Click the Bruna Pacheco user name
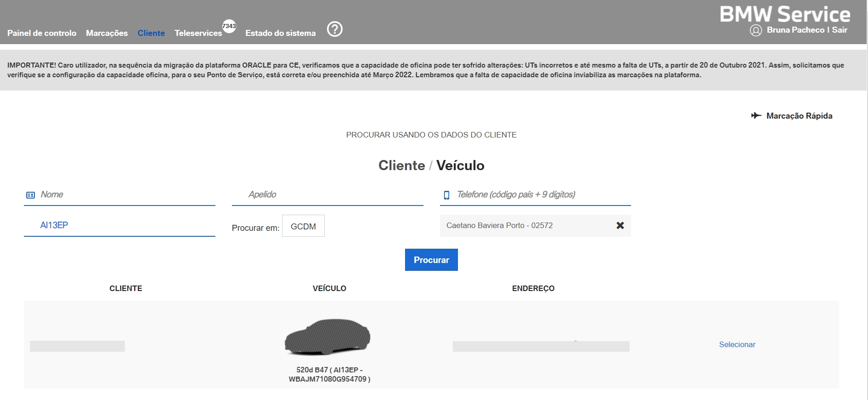 795,30
